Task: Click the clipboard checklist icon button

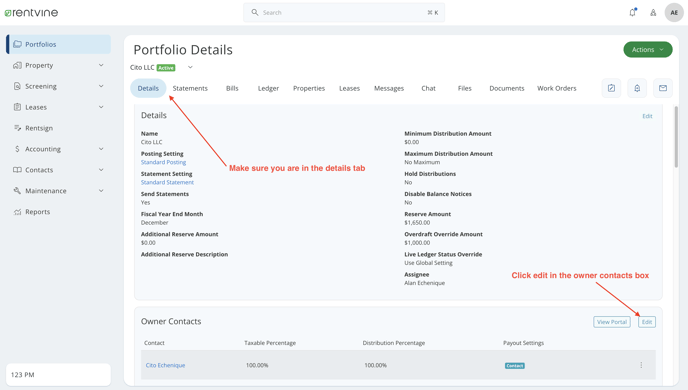Action: pyautogui.click(x=611, y=88)
